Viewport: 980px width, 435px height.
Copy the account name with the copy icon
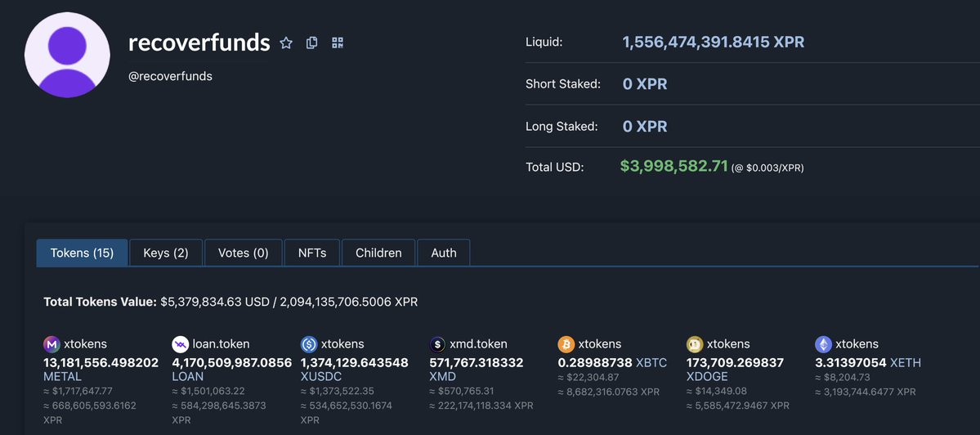pyautogui.click(x=312, y=43)
